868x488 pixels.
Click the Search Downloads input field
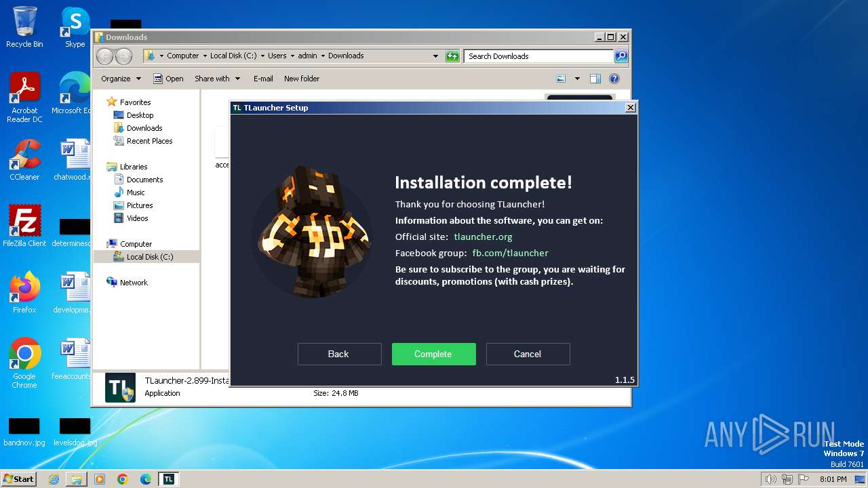pyautogui.click(x=538, y=56)
